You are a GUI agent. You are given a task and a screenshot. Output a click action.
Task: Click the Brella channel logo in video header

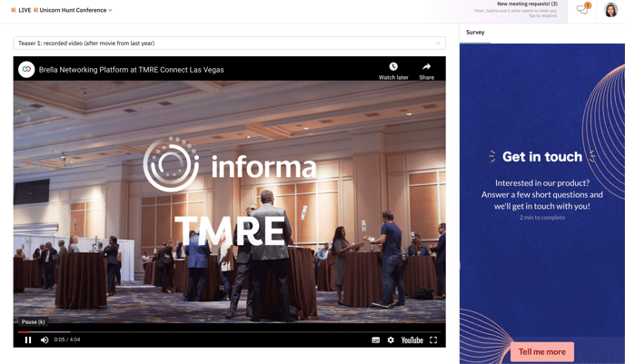[x=26, y=69]
